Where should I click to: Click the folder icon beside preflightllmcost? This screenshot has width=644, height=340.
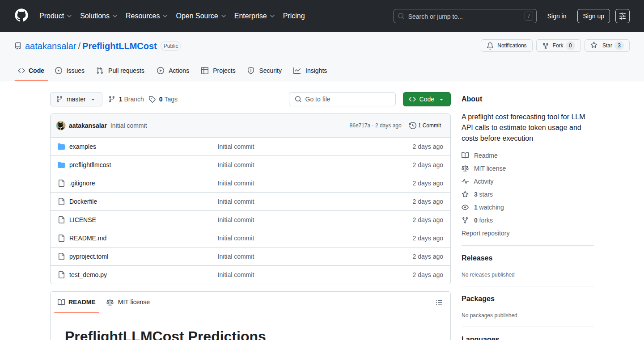(61, 165)
